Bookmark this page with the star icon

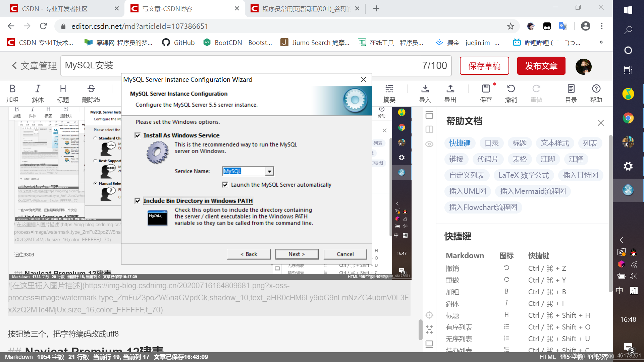511,26
